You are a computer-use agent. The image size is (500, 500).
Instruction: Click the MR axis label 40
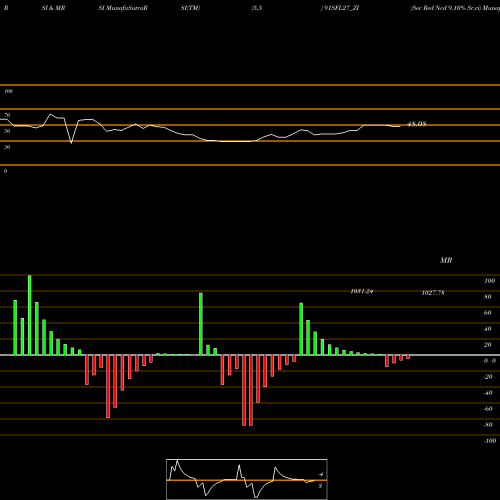pos(488,329)
